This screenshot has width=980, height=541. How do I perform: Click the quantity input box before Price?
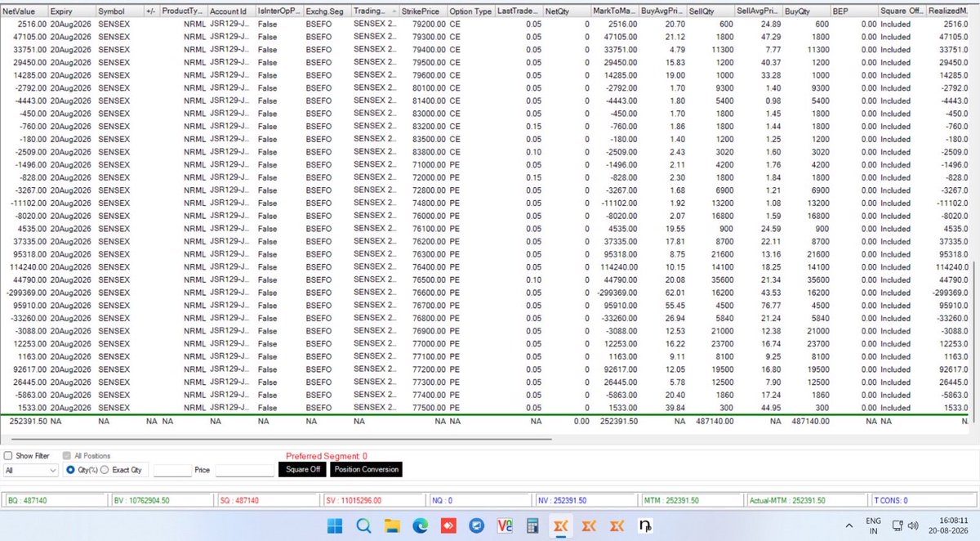click(171, 470)
